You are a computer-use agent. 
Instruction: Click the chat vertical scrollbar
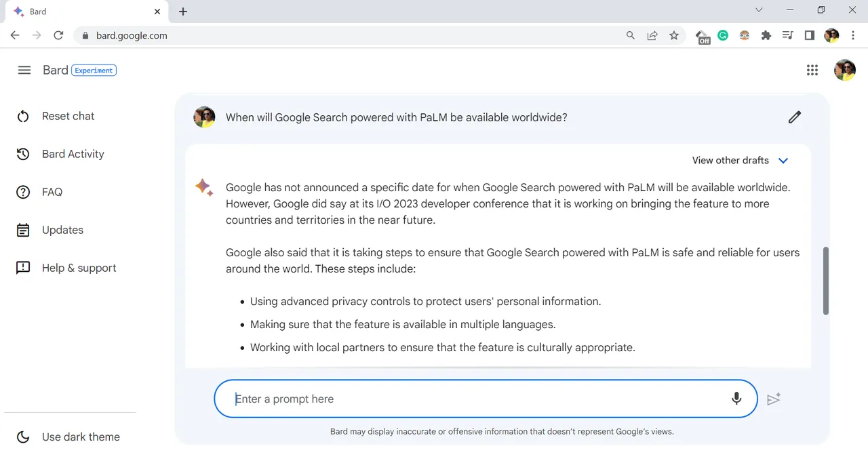[825, 281]
